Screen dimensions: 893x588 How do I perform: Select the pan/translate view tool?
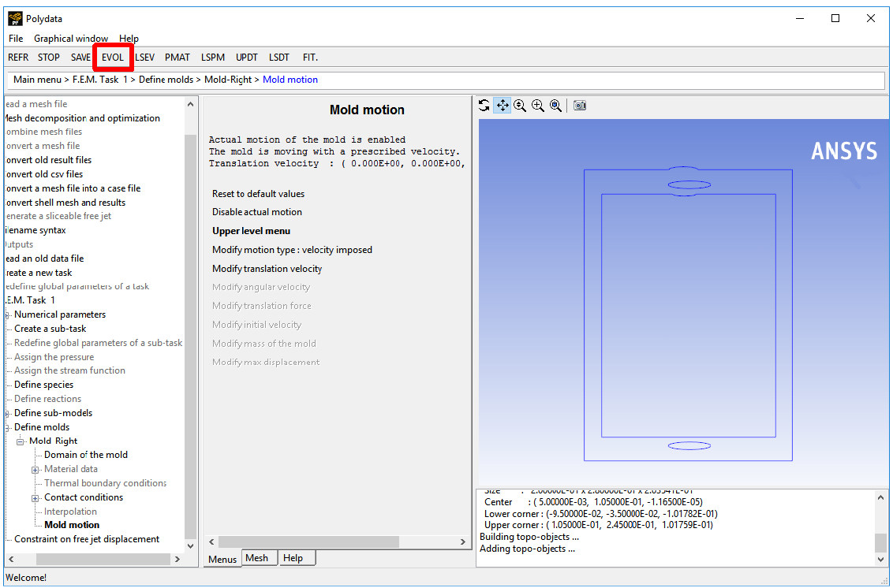(503, 106)
